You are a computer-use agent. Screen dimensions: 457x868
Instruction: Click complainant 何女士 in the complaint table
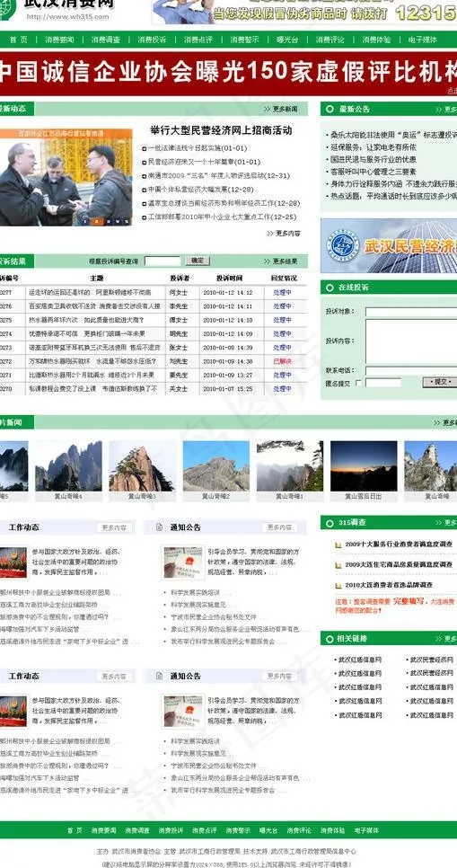tap(178, 292)
